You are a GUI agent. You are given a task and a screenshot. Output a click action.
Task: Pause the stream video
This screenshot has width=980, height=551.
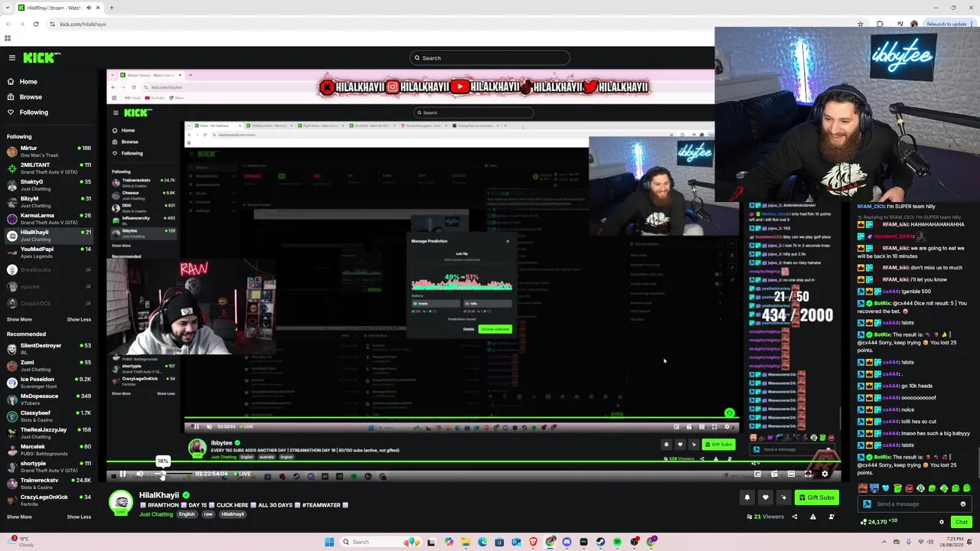tap(122, 474)
